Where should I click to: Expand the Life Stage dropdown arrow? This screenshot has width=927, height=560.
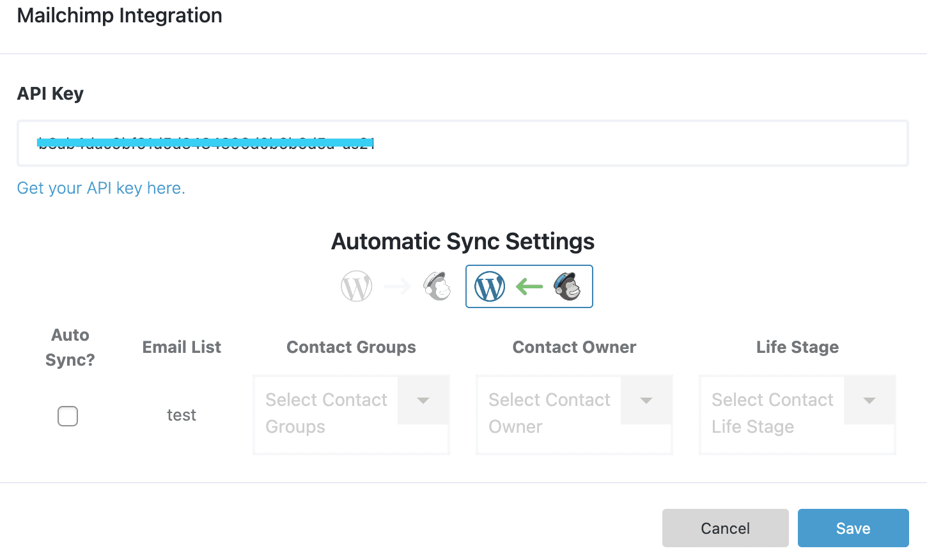point(869,401)
